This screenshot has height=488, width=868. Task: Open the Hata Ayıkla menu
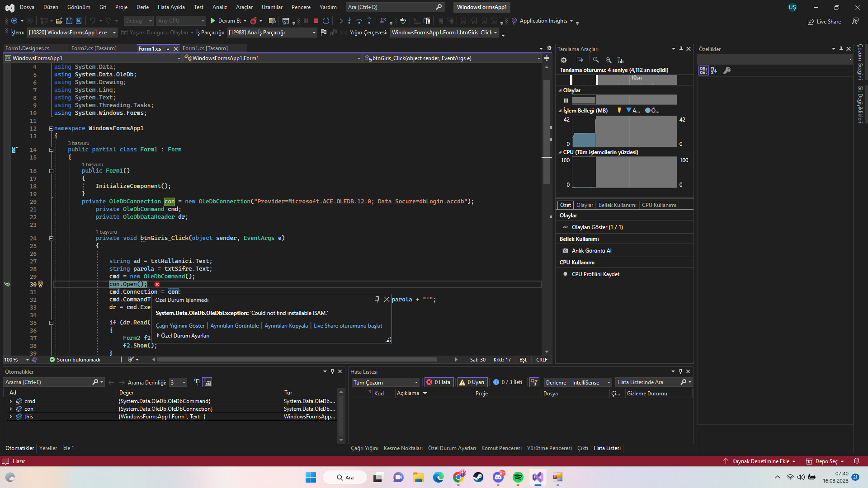(x=171, y=7)
